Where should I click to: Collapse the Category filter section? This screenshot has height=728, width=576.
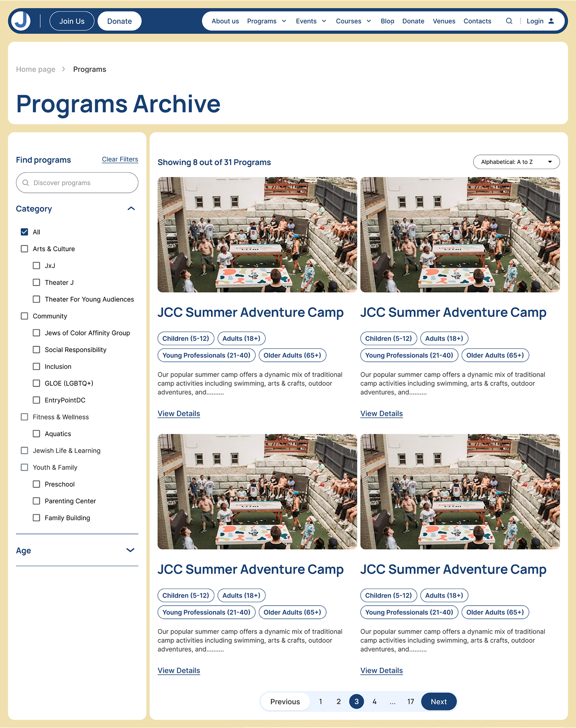[131, 208]
